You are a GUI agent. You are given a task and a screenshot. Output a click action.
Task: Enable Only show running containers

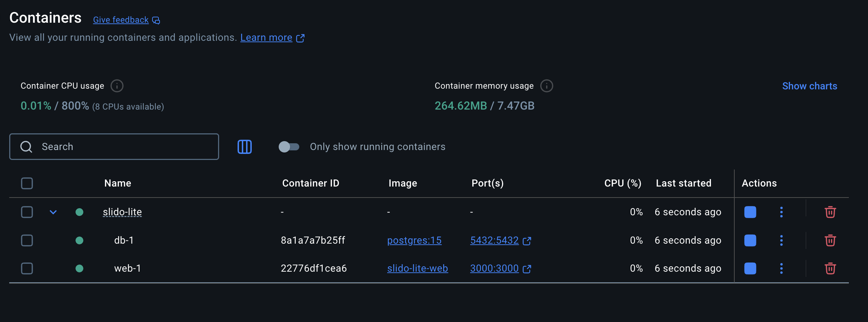tap(289, 146)
